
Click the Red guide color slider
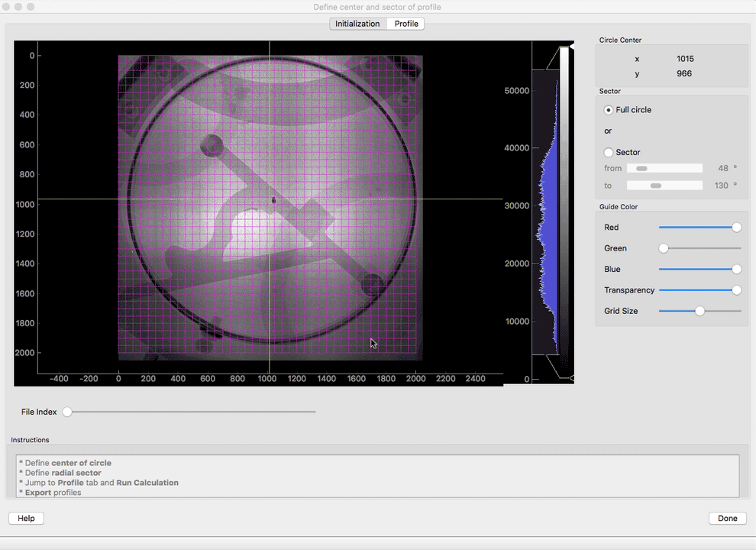pos(699,227)
